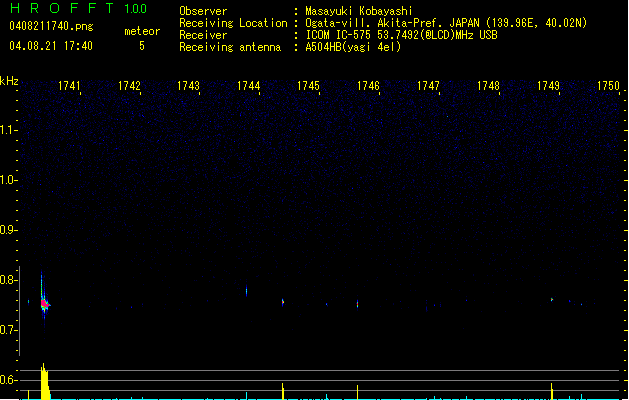This screenshot has width=629, height=400.
Task: Click time marker 1750
Action: coord(608,86)
